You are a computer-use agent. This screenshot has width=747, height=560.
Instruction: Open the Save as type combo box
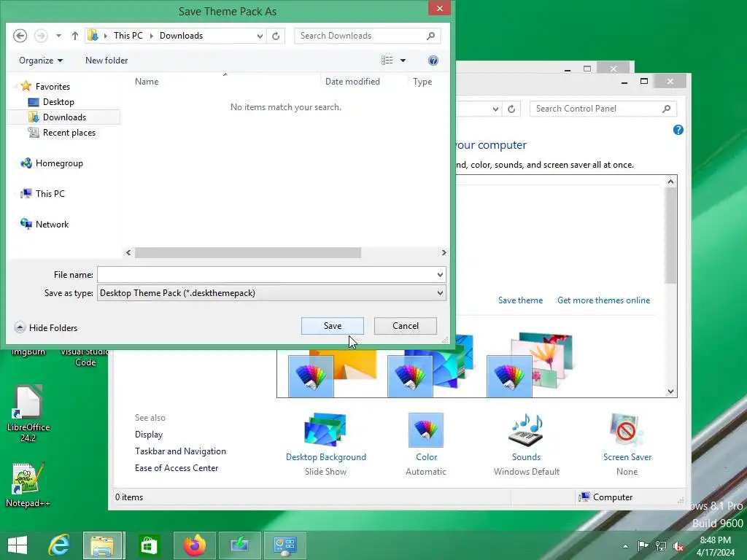[x=271, y=293]
